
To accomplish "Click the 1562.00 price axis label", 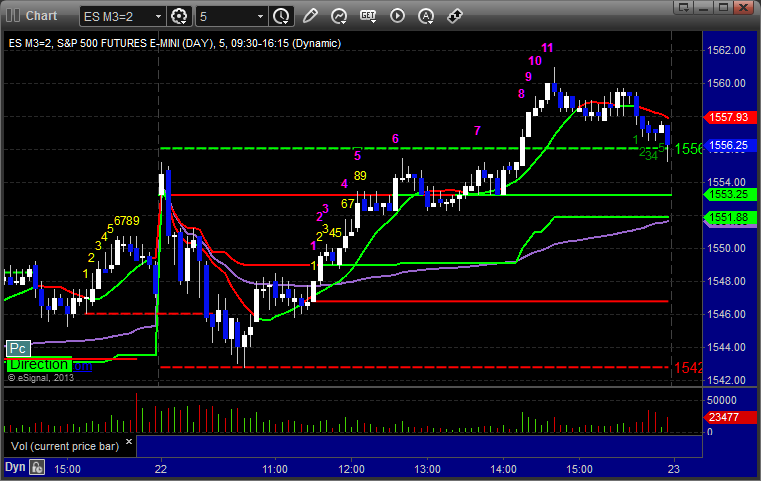I will pos(726,50).
